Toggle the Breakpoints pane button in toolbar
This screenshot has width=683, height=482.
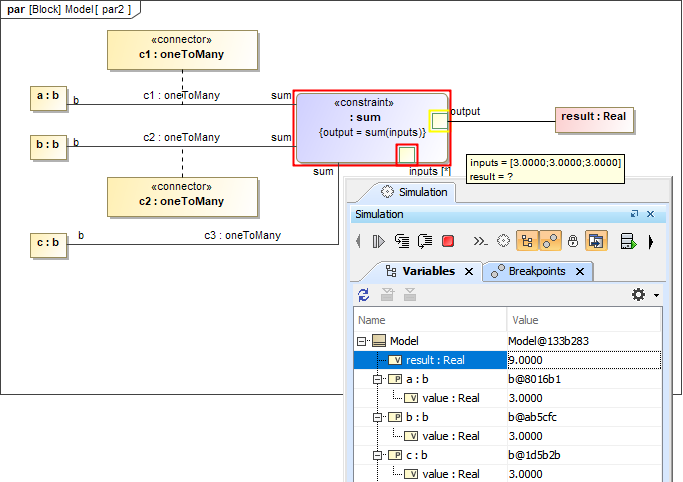pos(549,241)
